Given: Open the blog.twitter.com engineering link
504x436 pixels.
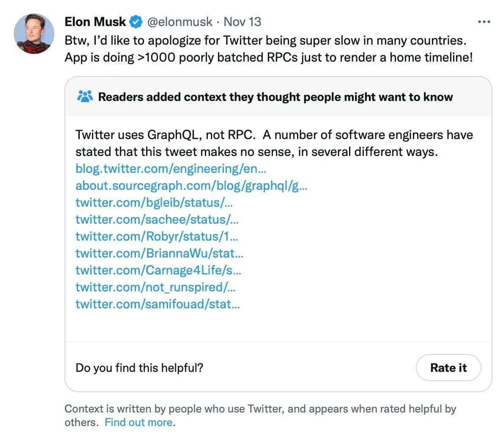Looking at the screenshot, I should pos(171,169).
